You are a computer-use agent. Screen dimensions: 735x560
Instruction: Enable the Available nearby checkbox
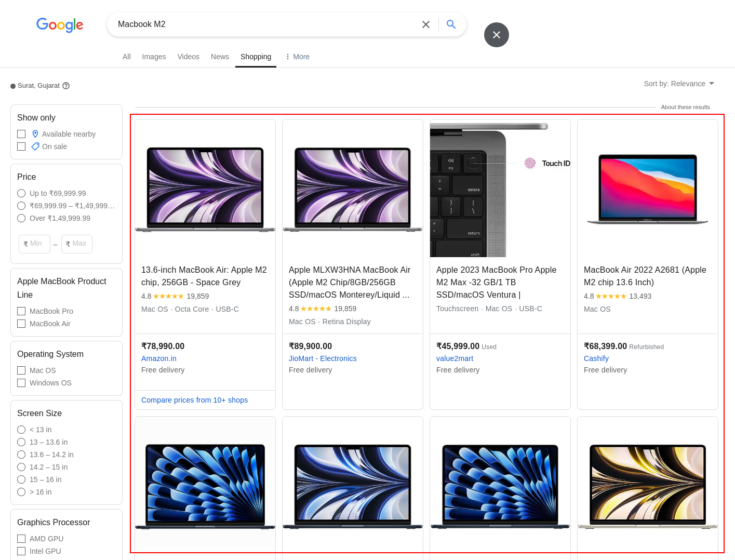click(x=21, y=134)
